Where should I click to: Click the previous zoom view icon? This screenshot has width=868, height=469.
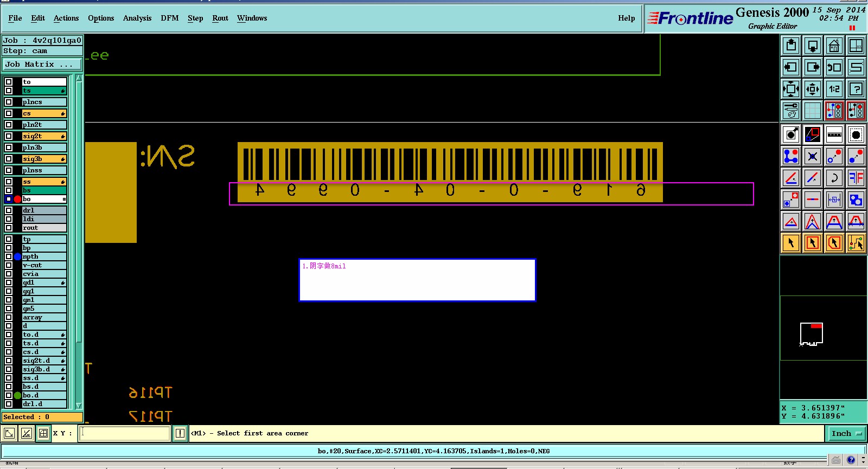pyautogui.click(x=834, y=67)
